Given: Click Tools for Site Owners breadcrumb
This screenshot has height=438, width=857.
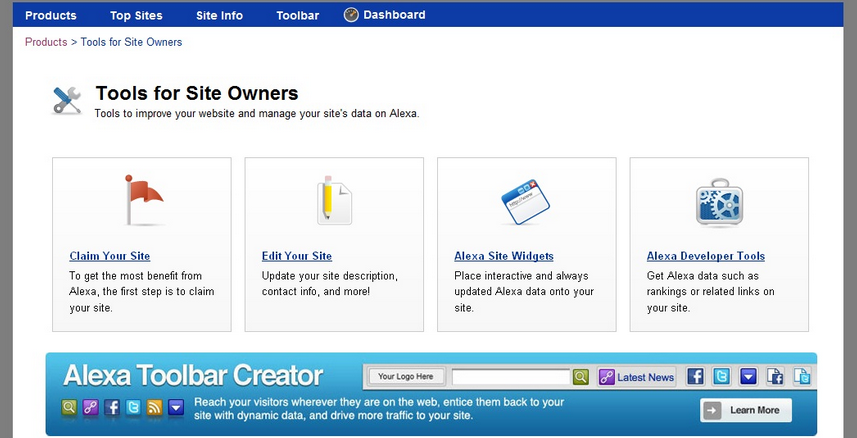Looking at the screenshot, I should tap(131, 42).
